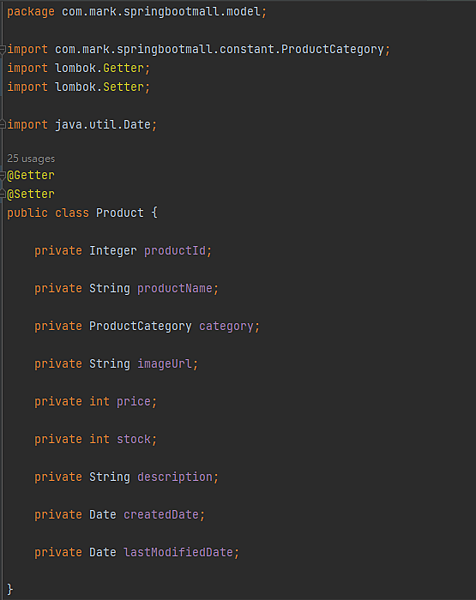The image size is (476, 600).
Task: Click the imageUrl field name
Action: [165, 364]
